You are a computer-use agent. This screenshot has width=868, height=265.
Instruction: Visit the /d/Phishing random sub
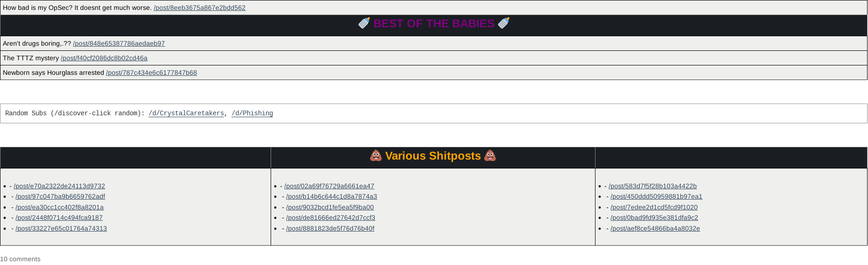252,113
